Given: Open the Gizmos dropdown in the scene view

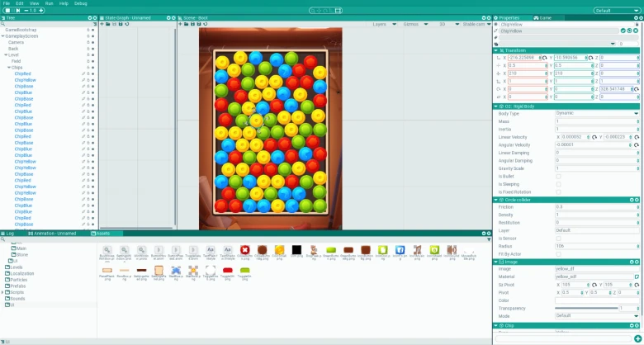Looking at the screenshot, I should coord(415,24).
